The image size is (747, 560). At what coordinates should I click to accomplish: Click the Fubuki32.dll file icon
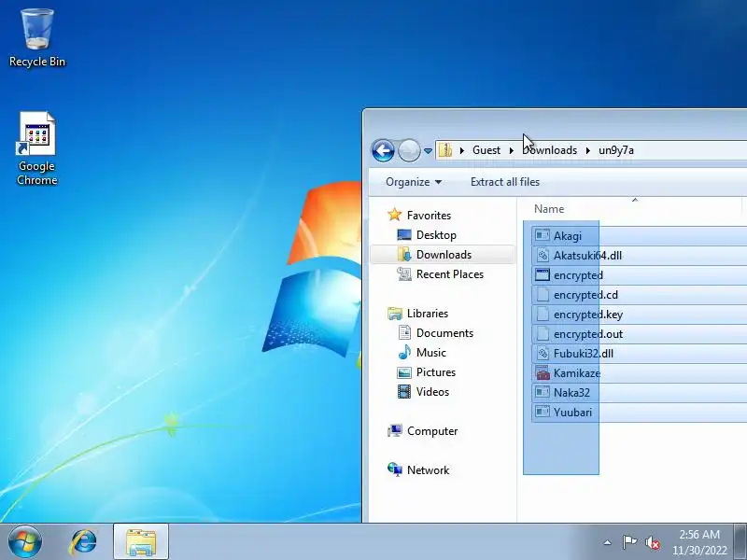tap(543, 354)
